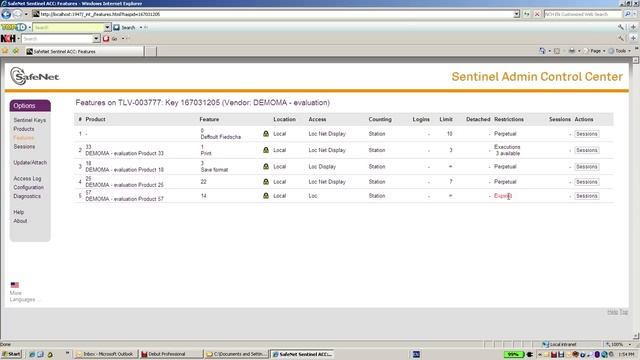Open the Help link in the sidebar
The image size is (640, 360).
tap(19, 212)
